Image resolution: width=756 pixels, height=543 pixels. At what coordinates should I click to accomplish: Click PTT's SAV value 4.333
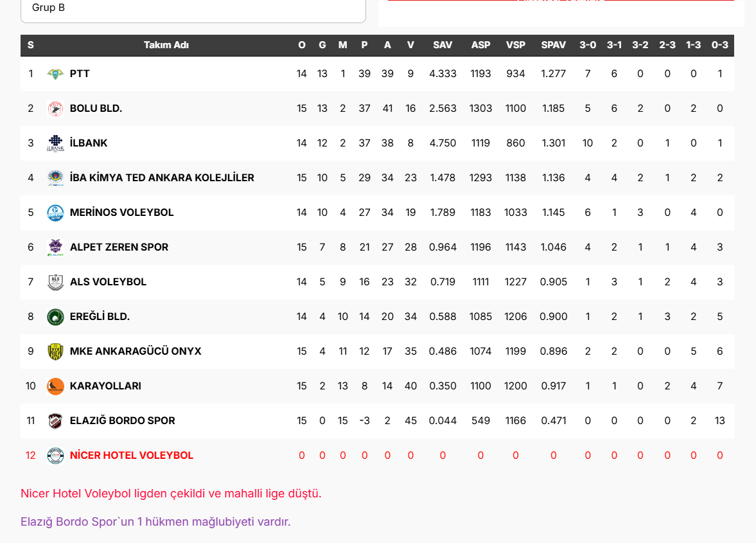point(443,74)
